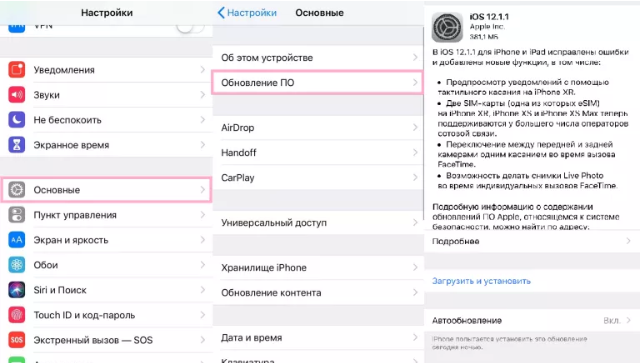Tap Загрузить и установить link
640x363 pixels.
pyautogui.click(x=481, y=281)
